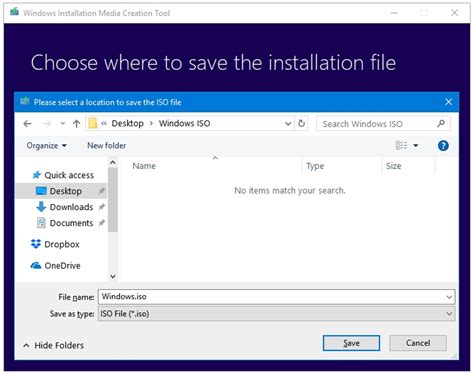Refresh the Windows ISO folder

(x=301, y=124)
